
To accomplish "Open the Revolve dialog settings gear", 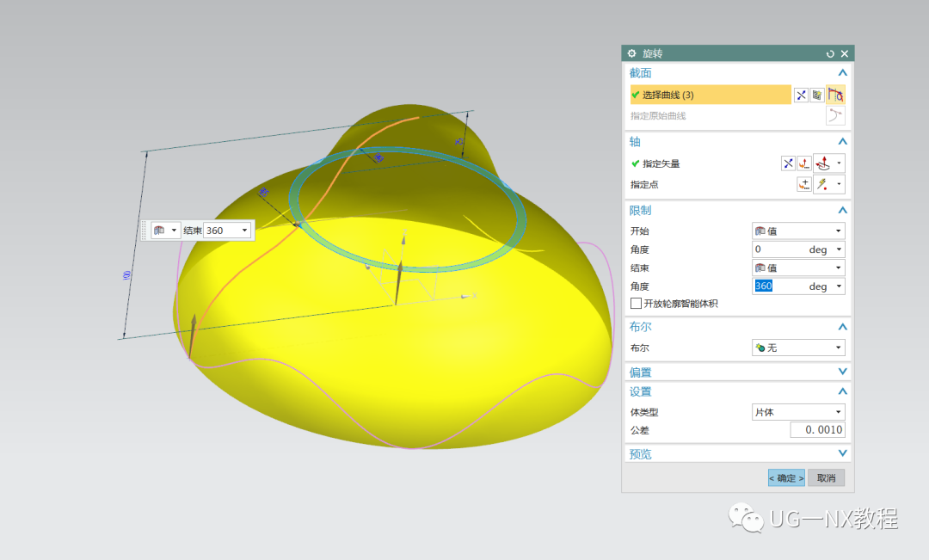I will point(631,53).
